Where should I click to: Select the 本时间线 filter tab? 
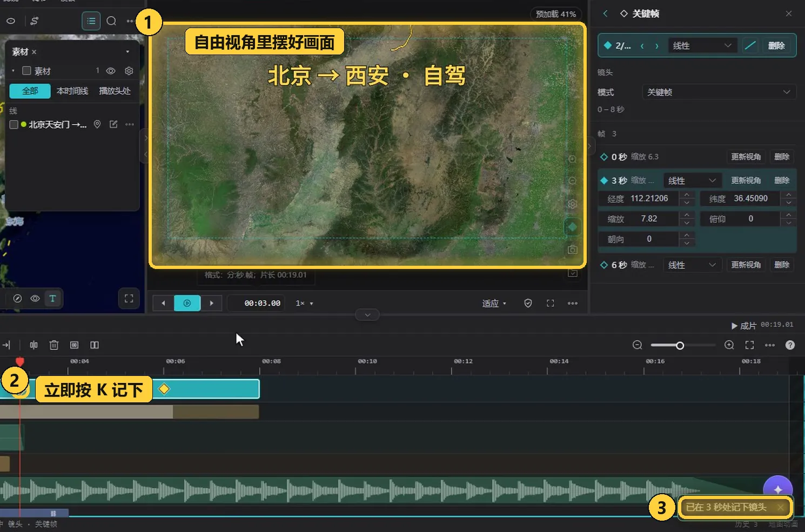[72, 91]
